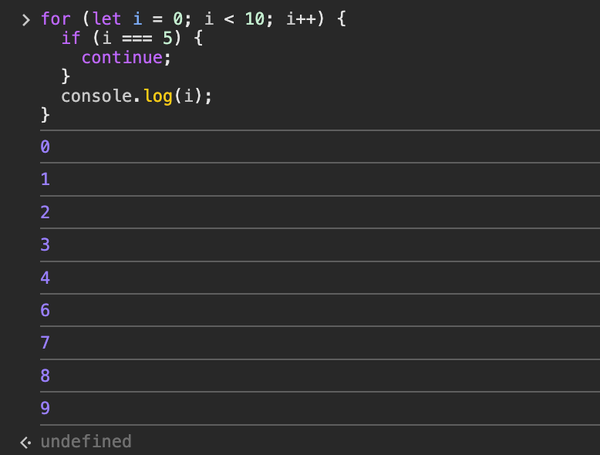Image resolution: width=600 pixels, height=455 pixels.
Task: Select the logged value 7 in the console
Action: (45, 343)
